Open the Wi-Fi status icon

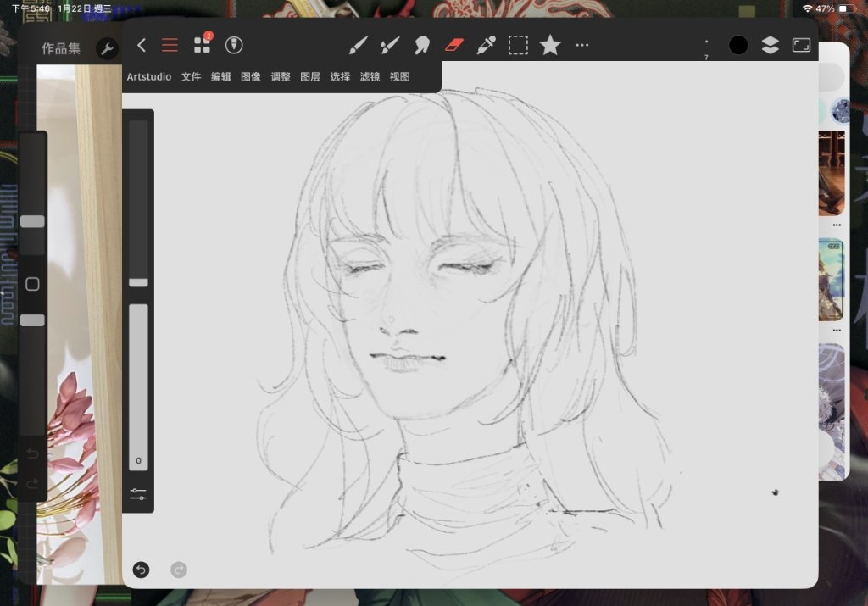[x=807, y=8]
